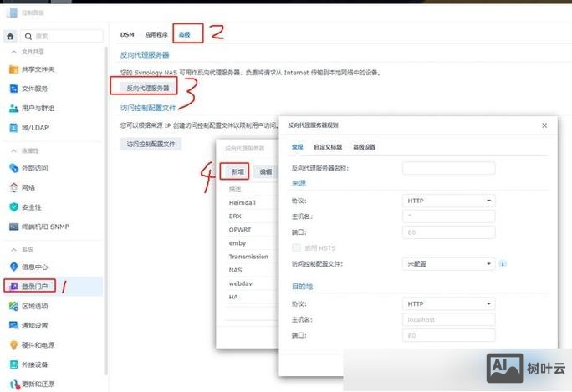Select the Heimdall proxy rule row
572x392 pixels.
[x=252, y=203]
